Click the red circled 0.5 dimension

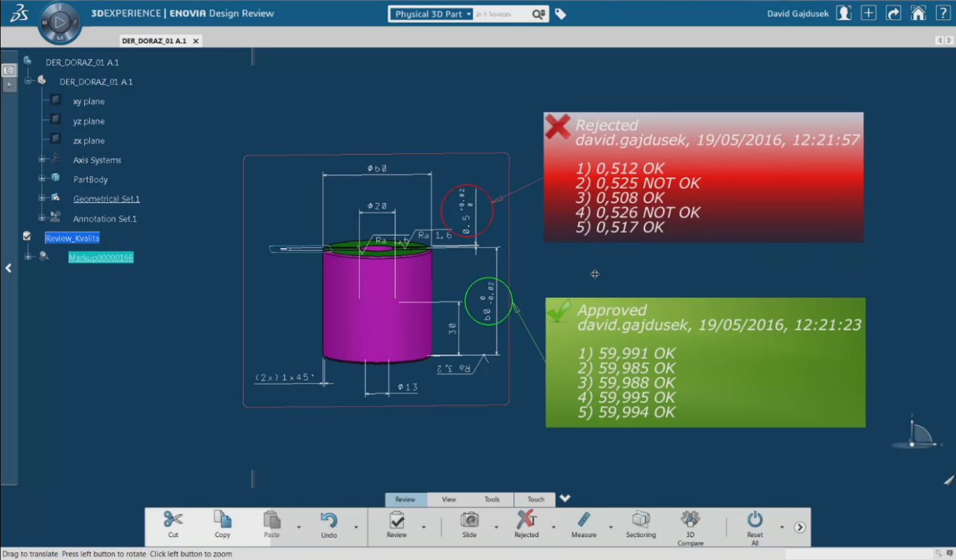point(467,211)
